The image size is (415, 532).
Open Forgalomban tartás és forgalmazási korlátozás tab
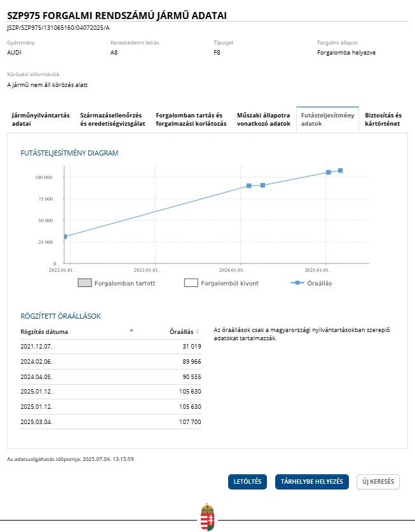(191, 119)
